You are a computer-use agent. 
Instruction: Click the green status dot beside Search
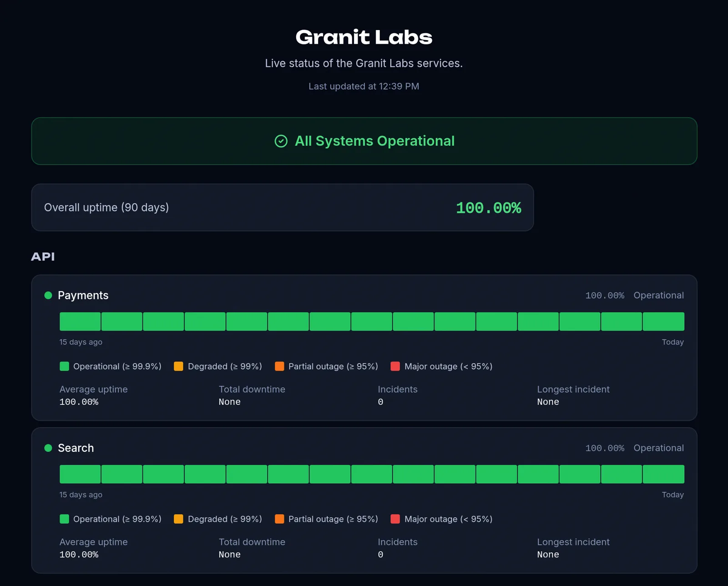pyautogui.click(x=48, y=448)
